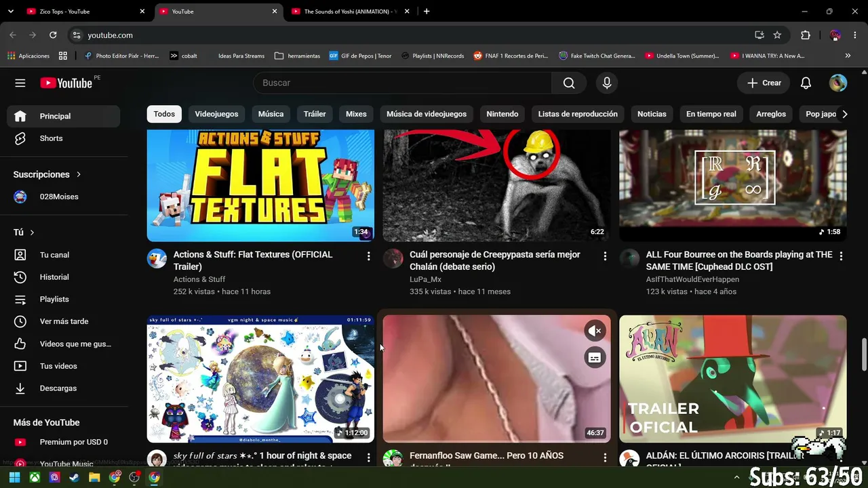
Task: Click the Crear button
Action: click(x=764, y=83)
